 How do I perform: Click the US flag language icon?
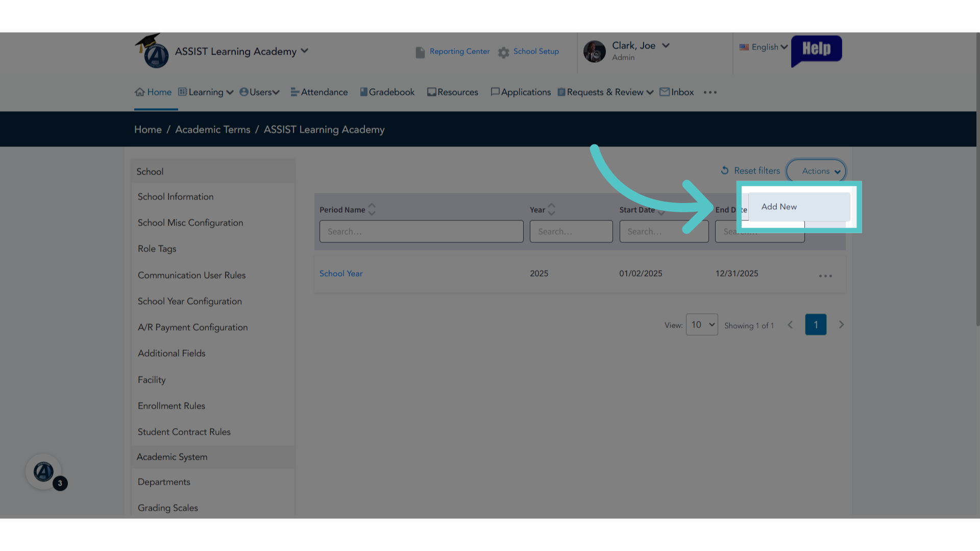click(744, 47)
